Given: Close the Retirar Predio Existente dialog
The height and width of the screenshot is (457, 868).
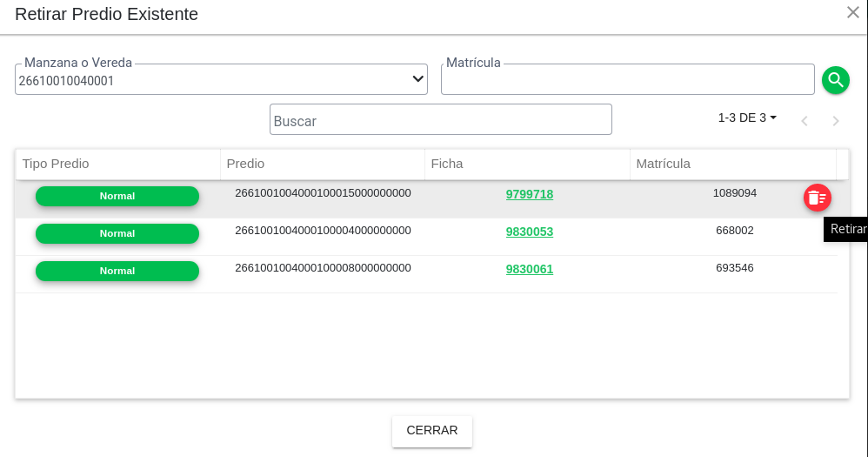Looking at the screenshot, I should (852, 12).
